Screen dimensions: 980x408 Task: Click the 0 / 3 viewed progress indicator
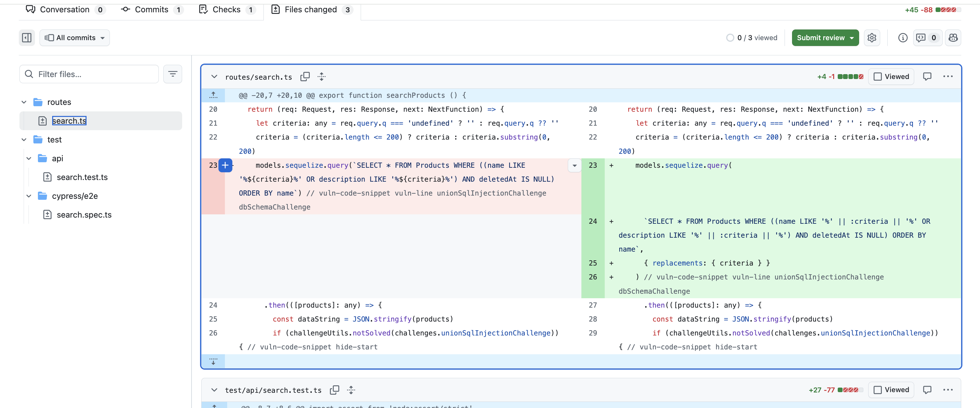coord(751,38)
